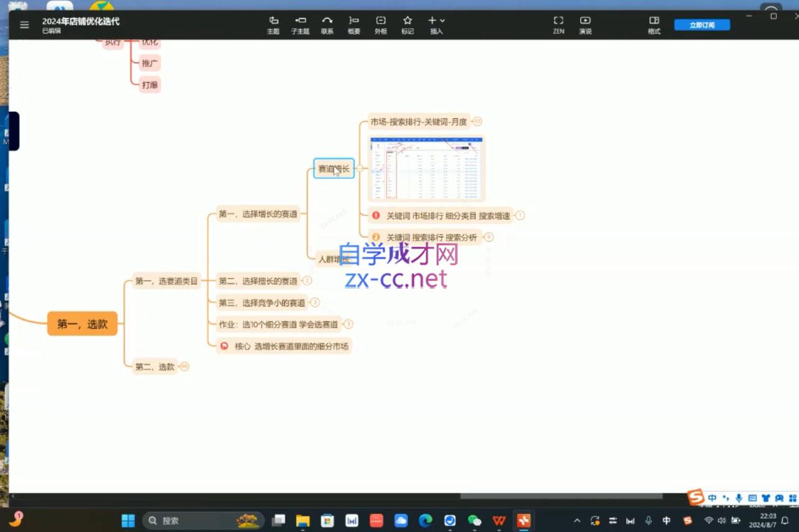The height and width of the screenshot is (532, 799).
Task: Open the embedded table screenshot thumbnail
Action: tap(426, 169)
